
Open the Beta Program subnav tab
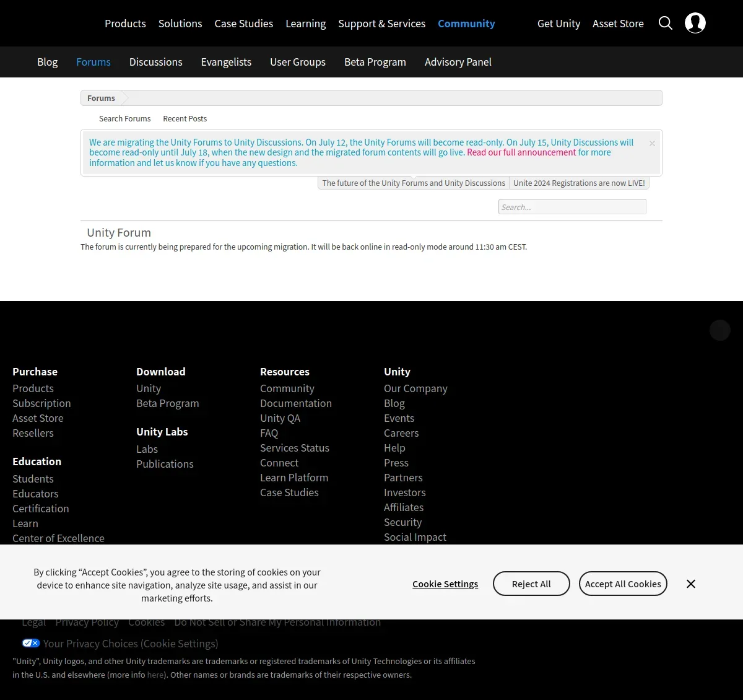(x=375, y=62)
